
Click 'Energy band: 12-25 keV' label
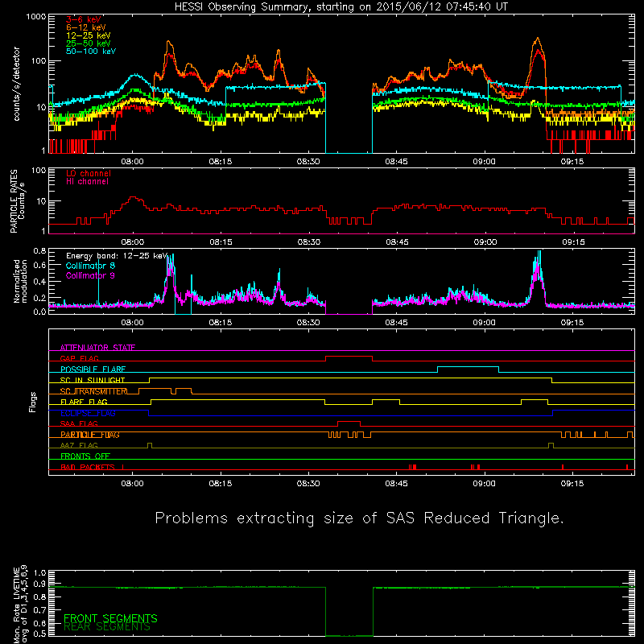117,256
